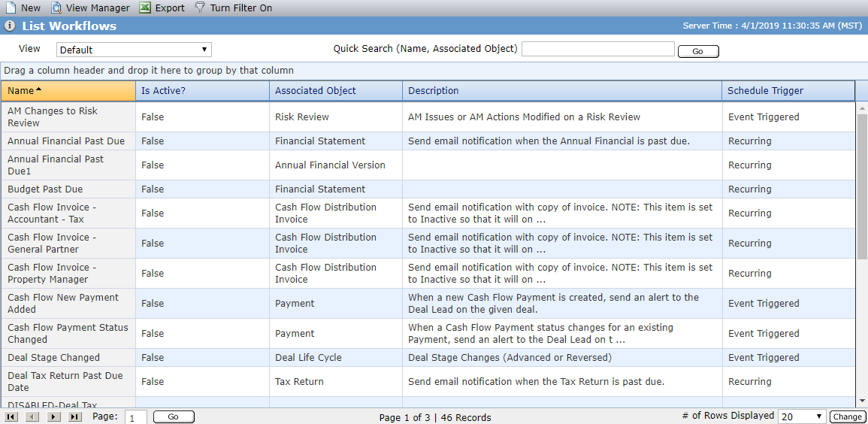The image size is (868, 424).
Task: Sort by the Schedule Trigger column header
Action: pos(788,91)
